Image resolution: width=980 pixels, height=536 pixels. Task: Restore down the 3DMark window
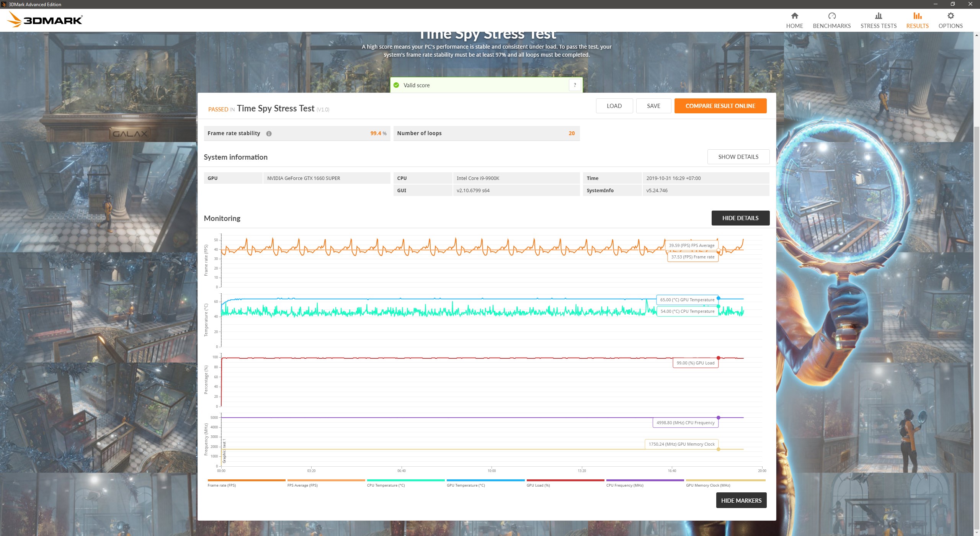point(953,4)
